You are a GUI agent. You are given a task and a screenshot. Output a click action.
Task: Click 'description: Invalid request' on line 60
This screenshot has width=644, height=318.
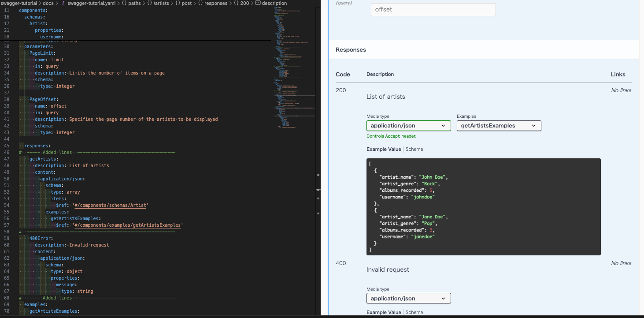[72, 245]
